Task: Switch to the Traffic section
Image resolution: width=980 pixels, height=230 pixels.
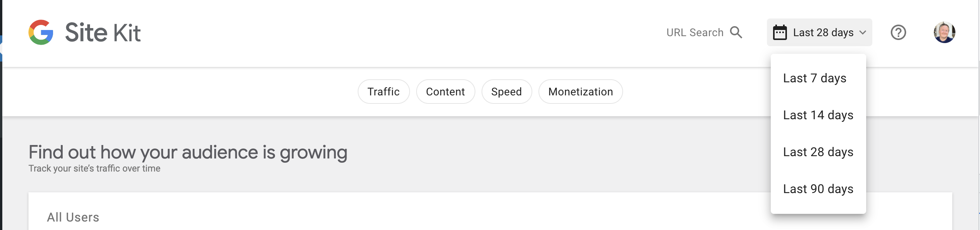Action: pyautogui.click(x=383, y=92)
